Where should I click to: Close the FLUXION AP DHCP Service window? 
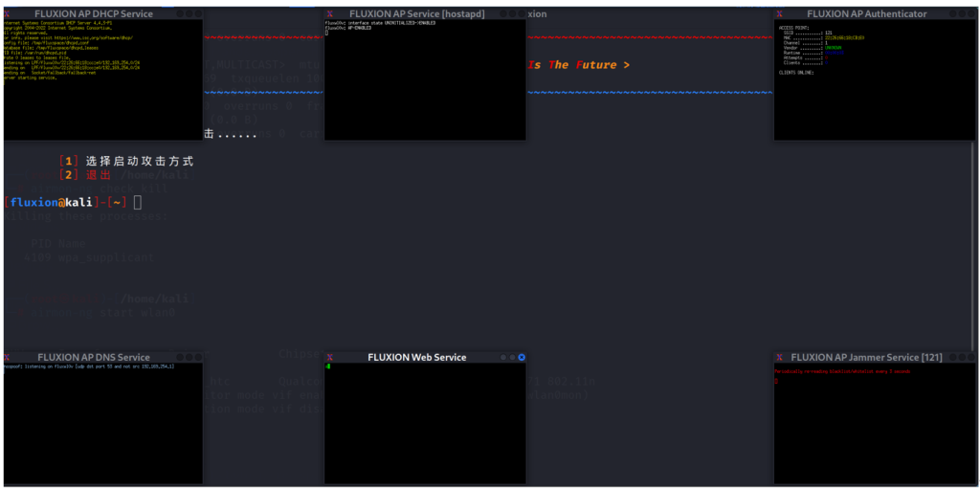[198, 13]
